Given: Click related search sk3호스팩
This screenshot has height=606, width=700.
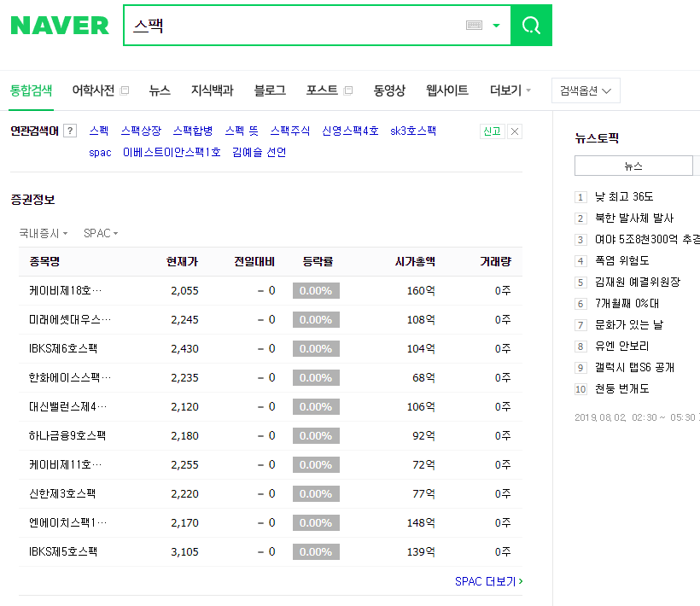Looking at the screenshot, I should click(x=413, y=131).
